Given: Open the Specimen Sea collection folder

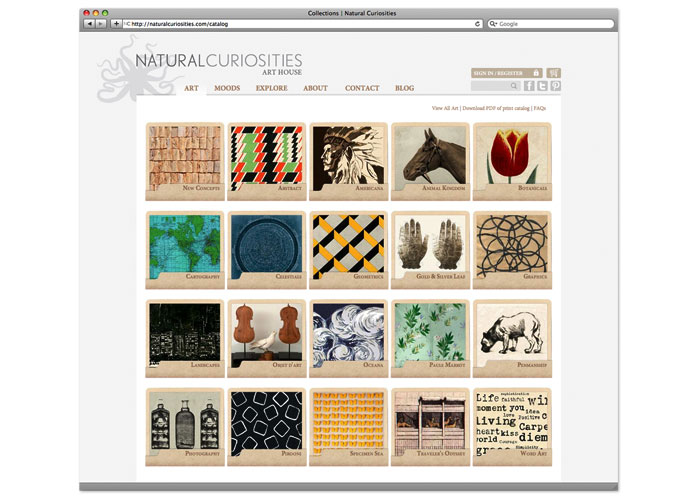Looking at the screenshot, I should pos(349,427).
